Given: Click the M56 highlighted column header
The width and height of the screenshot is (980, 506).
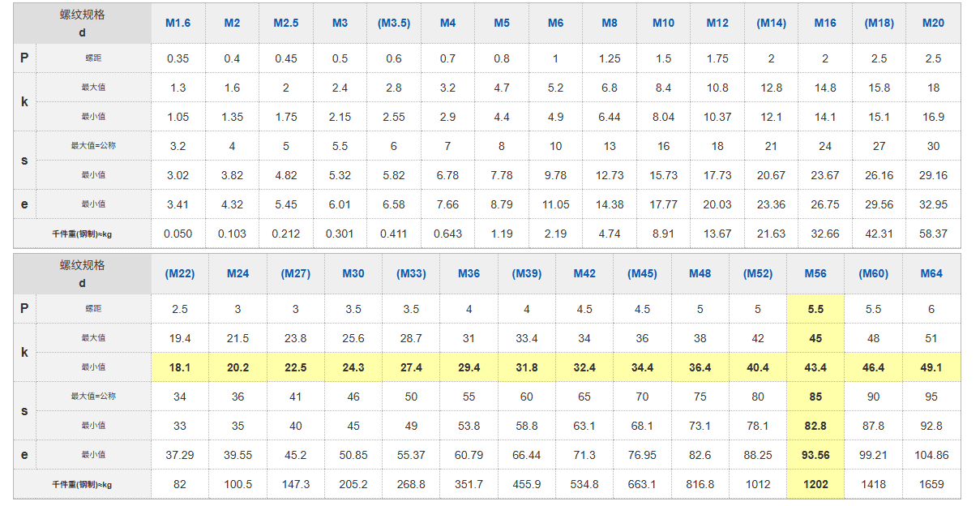Looking at the screenshot, I should (815, 273).
